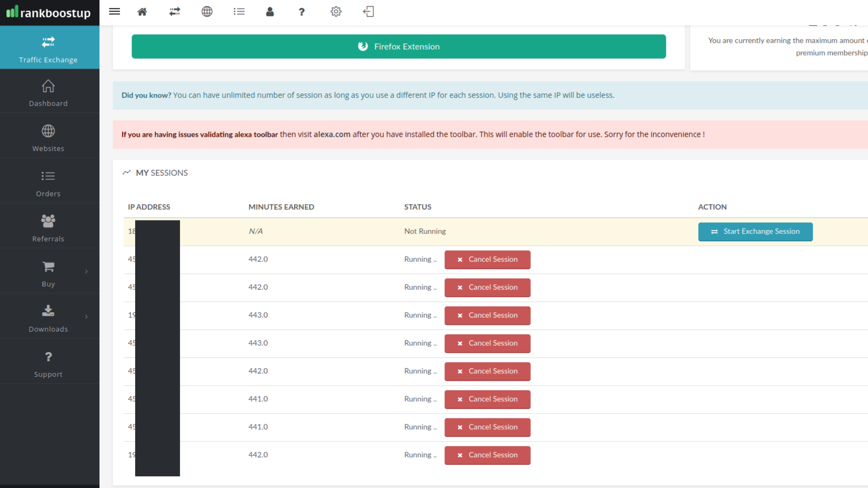Expand the Downloads submenu chevron
The width and height of the screenshot is (868, 488).
[87, 316]
